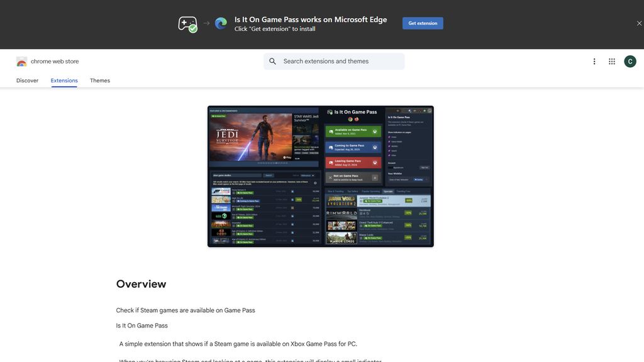Viewport: 644px width, 362px height.
Task: Switch to the Discover tab
Action: coord(26,80)
